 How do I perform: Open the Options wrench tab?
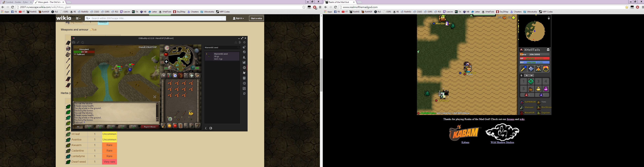pyautogui.click(x=186, y=126)
